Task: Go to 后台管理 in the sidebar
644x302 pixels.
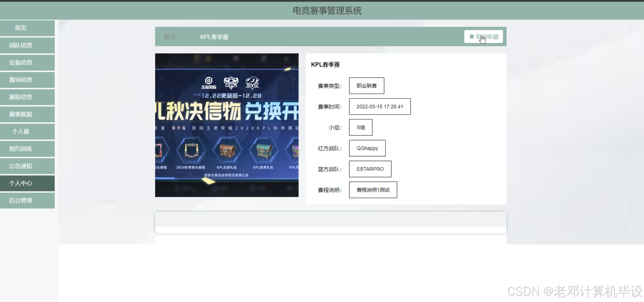Action: 27,200
